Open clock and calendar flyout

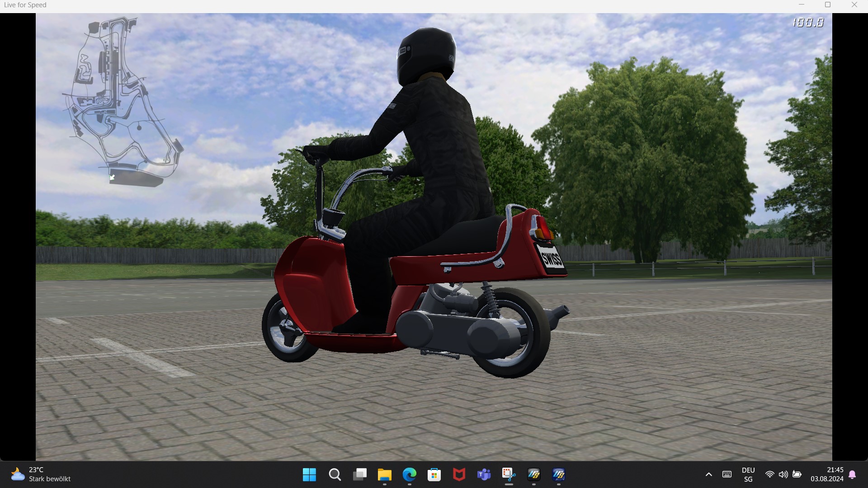tap(827, 474)
